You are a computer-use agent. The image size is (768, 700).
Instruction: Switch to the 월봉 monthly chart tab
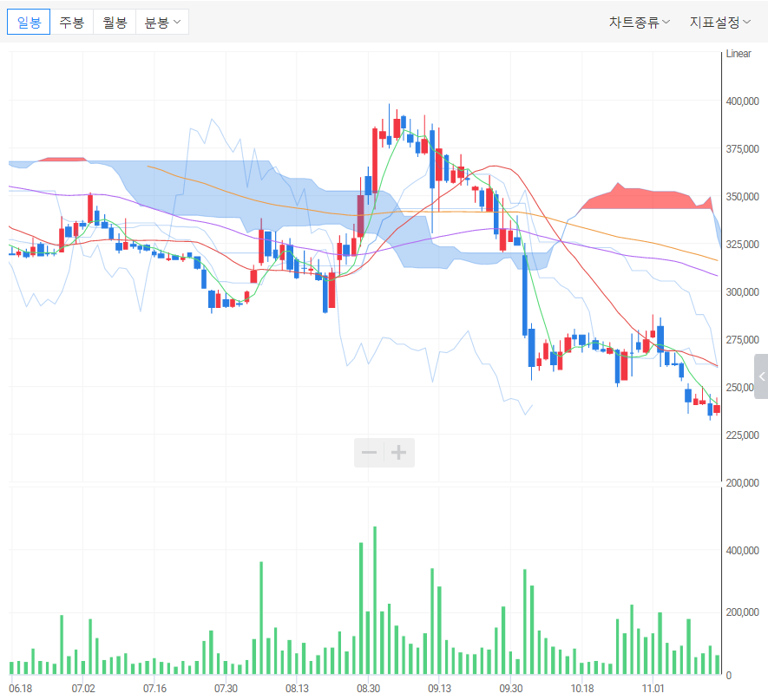[115, 22]
